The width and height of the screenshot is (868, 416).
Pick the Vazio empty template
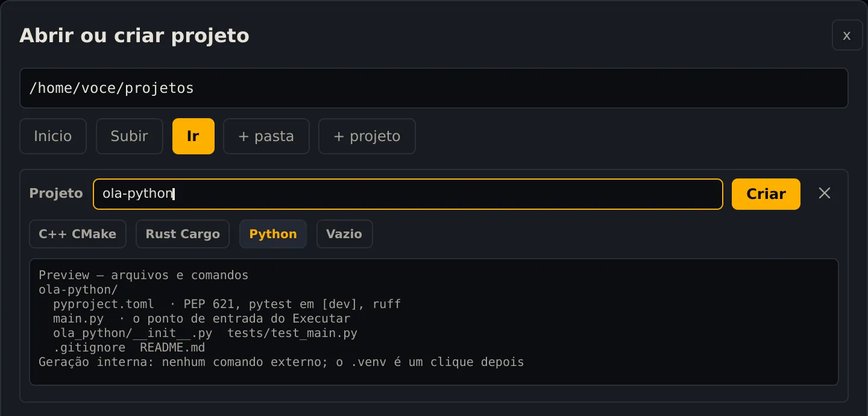coord(344,234)
